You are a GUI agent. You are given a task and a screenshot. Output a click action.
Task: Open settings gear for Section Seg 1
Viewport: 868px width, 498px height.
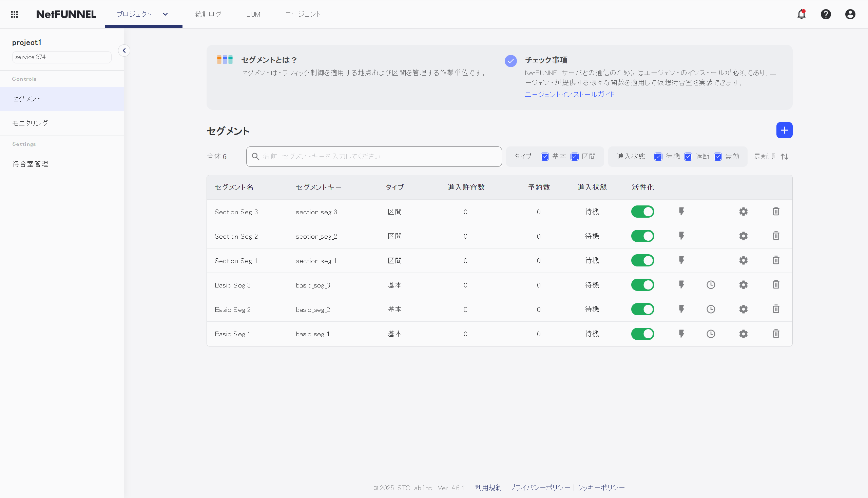pyautogui.click(x=743, y=260)
